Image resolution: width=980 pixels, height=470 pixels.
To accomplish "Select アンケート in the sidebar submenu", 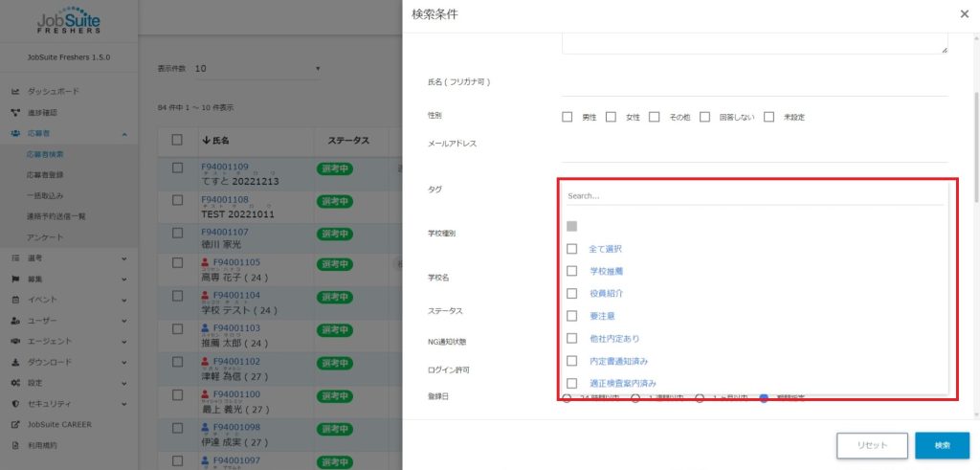I will (x=45, y=237).
